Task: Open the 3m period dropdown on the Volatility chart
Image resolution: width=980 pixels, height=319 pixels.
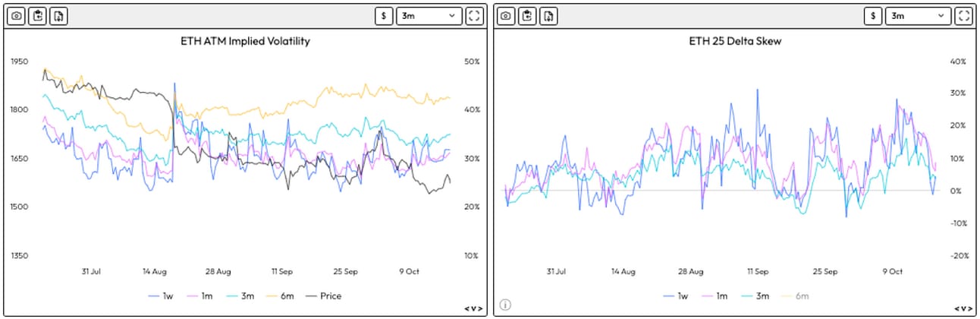Action: pos(429,15)
